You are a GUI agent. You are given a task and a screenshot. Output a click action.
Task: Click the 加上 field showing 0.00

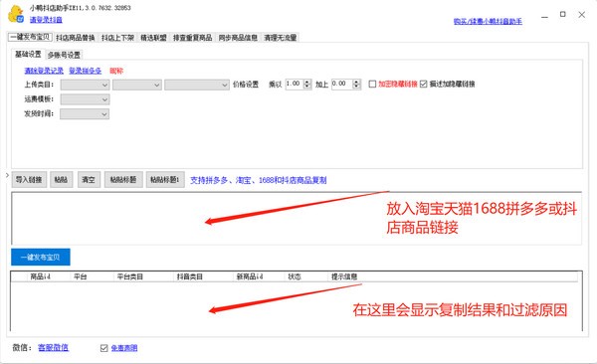click(342, 84)
